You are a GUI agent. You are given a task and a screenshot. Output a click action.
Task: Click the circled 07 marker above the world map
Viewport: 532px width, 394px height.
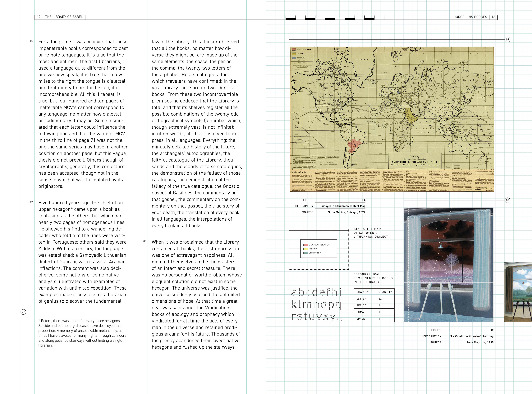(507, 40)
